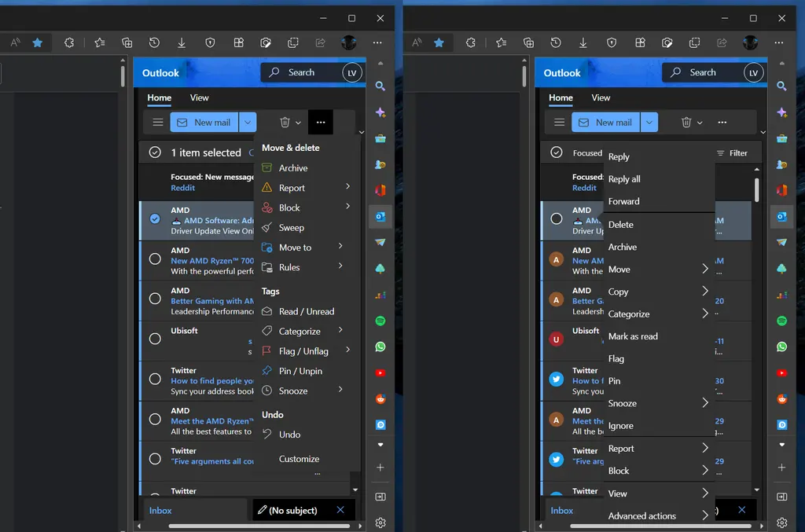The width and height of the screenshot is (805, 532).
Task: Click the more options ellipsis in left Outlook toolbar
Action: [x=321, y=122]
